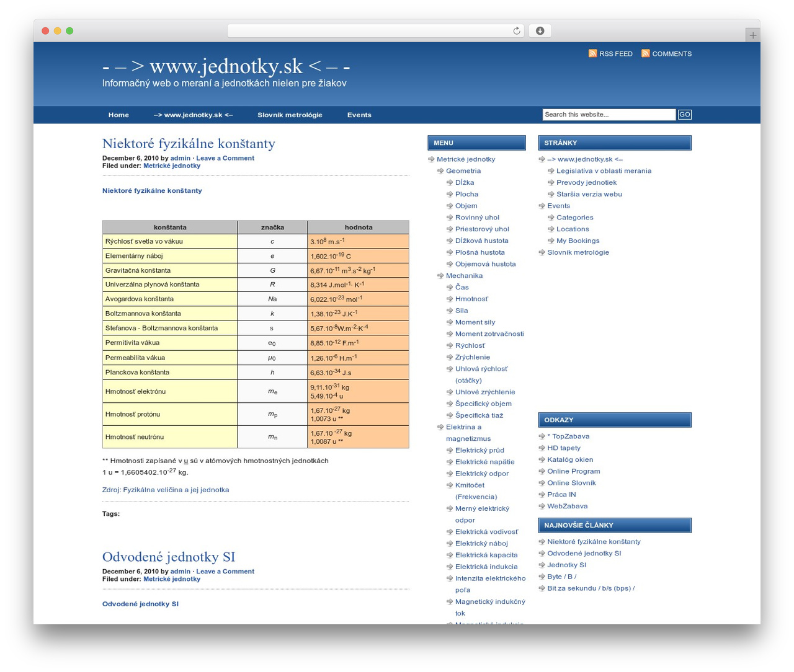
Task: Open the Elektrický prúd sidebar link
Action: tap(480, 450)
